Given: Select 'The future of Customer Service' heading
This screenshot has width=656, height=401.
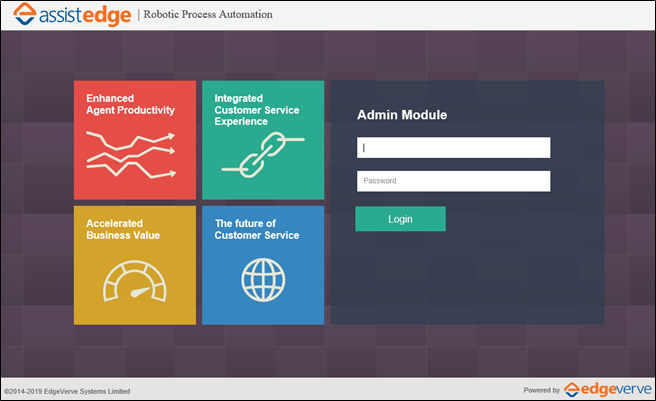Looking at the screenshot, I should pyautogui.click(x=257, y=229).
